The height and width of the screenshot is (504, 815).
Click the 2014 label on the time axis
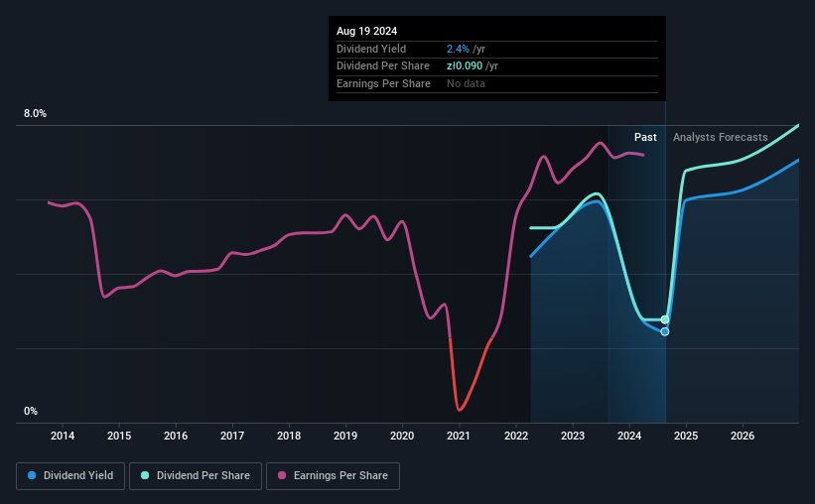(63, 436)
